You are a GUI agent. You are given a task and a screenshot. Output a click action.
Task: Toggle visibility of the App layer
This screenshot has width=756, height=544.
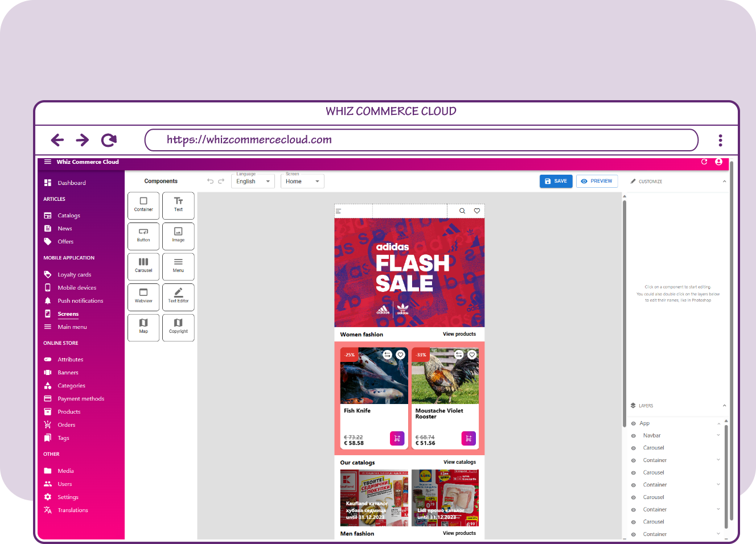point(634,423)
